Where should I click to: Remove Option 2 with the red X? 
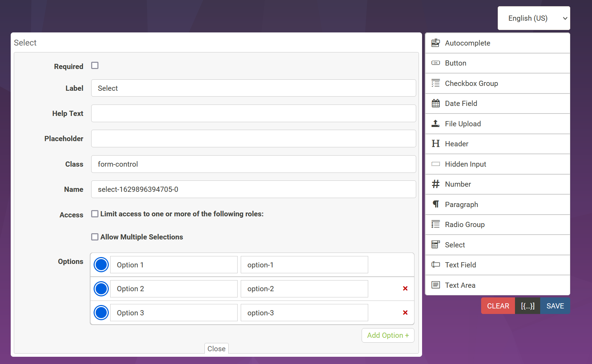pos(405,288)
